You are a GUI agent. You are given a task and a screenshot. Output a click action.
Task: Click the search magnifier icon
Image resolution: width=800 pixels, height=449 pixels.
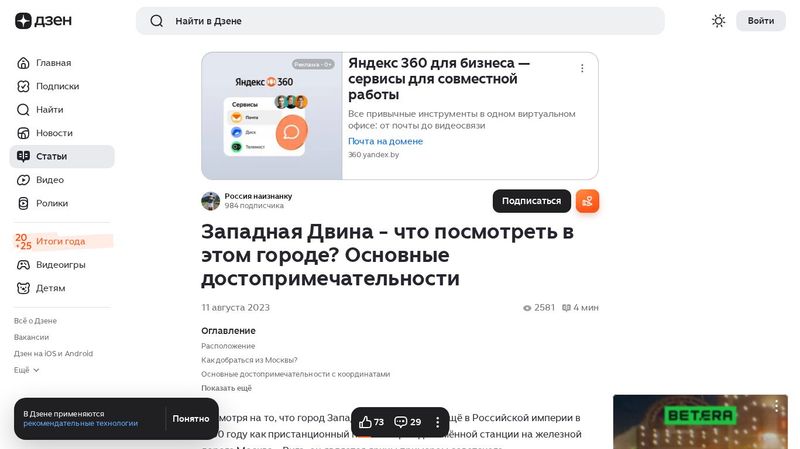point(156,21)
